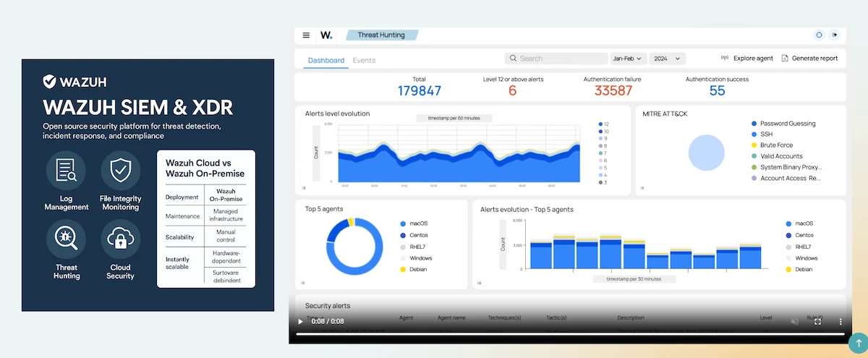Open video more options menu
The height and width of the screenshot is (358, 868).
coord(841,321)
